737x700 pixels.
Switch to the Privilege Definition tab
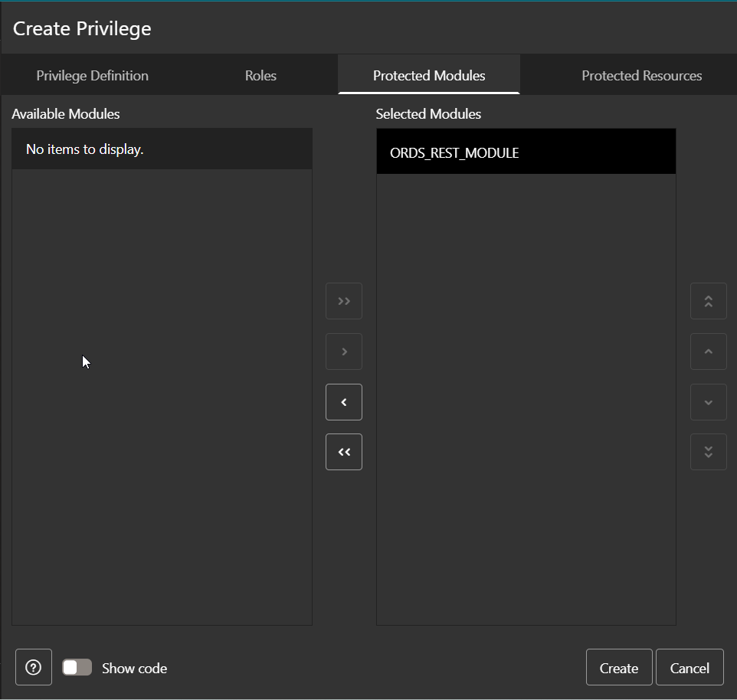point(92,75)
